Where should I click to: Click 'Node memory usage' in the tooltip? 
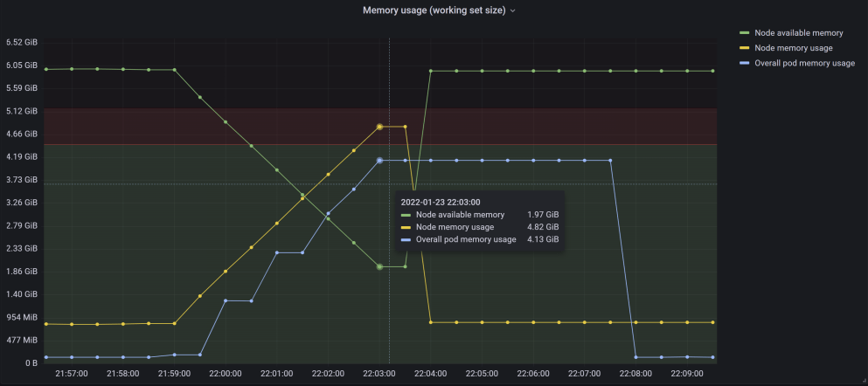[455, 227]
